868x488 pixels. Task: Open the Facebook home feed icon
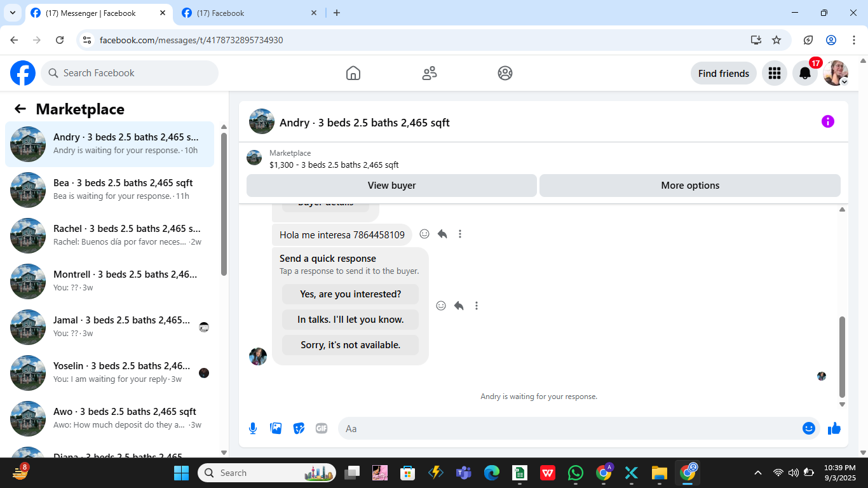click(353, 73)
